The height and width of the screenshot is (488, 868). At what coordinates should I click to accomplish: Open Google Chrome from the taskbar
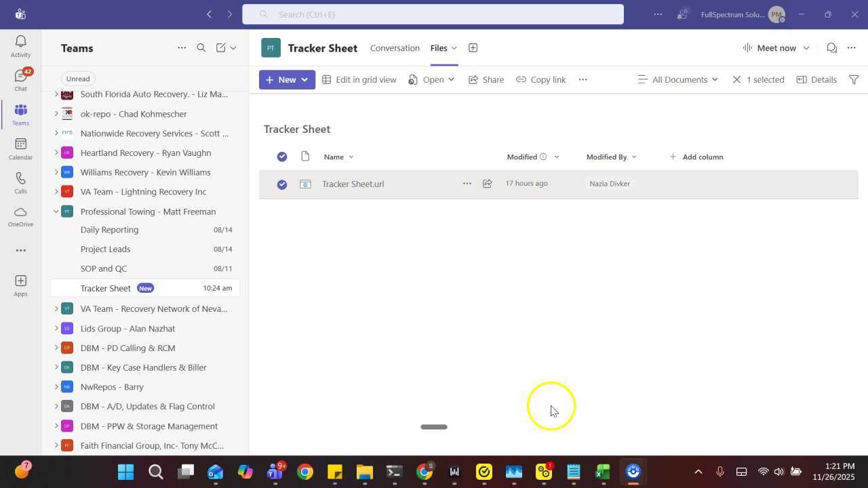tap(305, 472)
